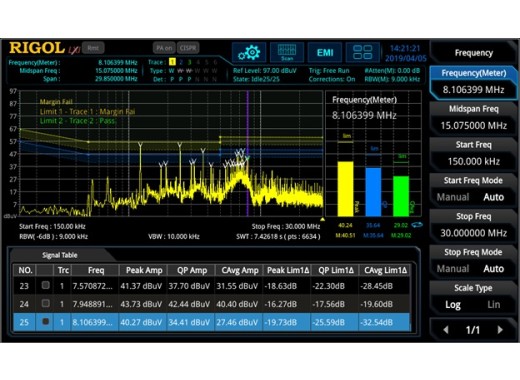The image size is (520, 380).
Task: Click the green CAvg meter bar
Action: coord(401,196)
